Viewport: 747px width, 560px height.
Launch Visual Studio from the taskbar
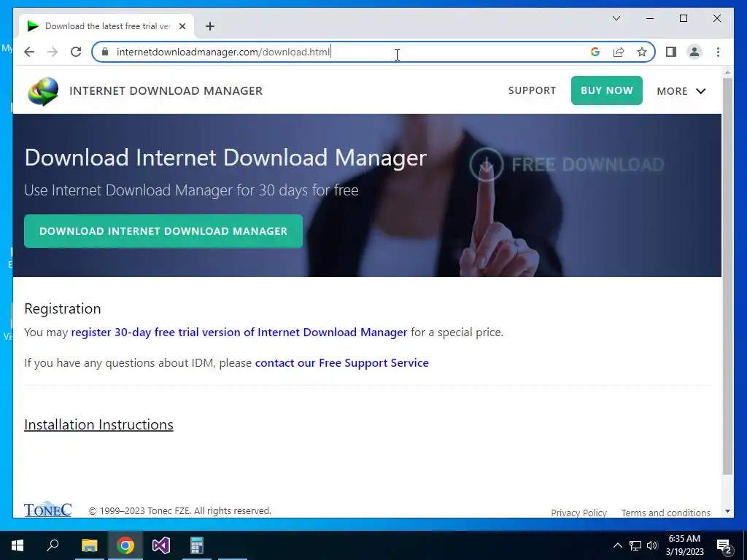(161, 545)
